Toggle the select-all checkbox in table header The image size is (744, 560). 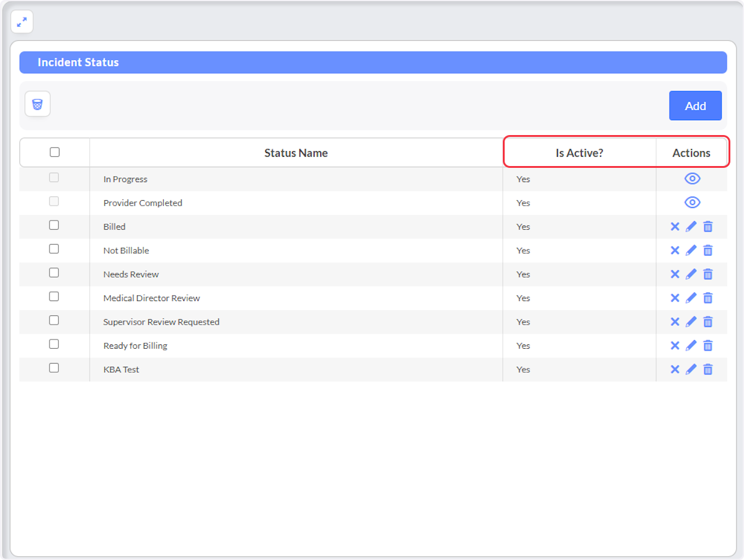coord(55,152)
